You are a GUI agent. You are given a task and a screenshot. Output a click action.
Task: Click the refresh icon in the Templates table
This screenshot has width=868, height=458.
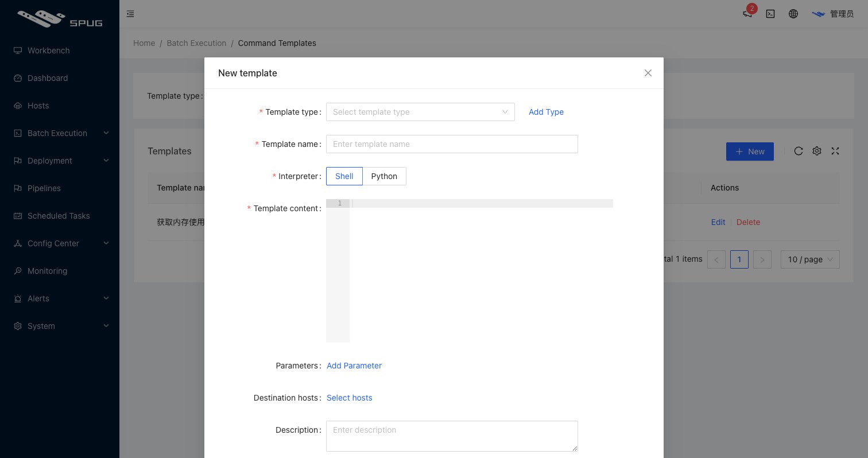pos(799,151)
